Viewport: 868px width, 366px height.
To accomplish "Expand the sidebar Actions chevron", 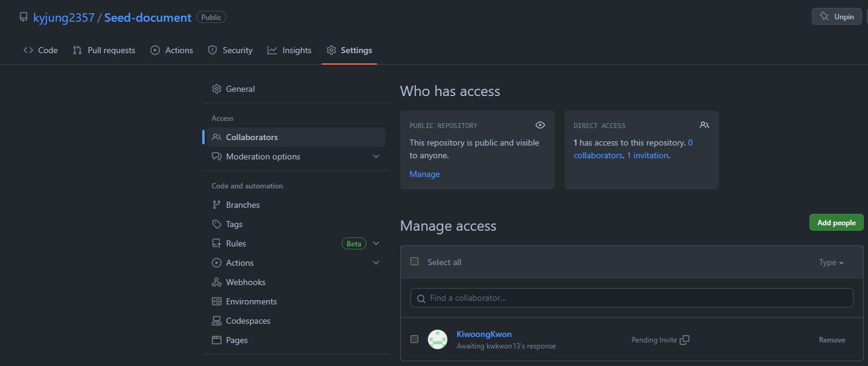I will coord(376,263).
